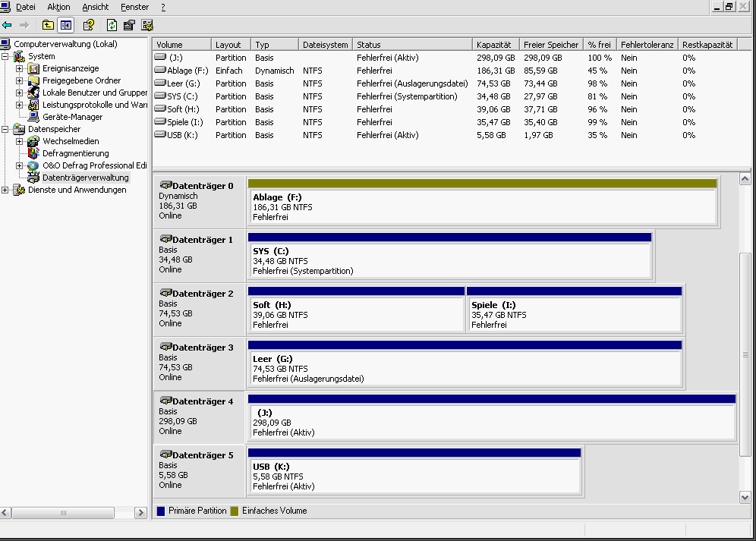Sort by the Dateisystem column header
Viewport: 756px width, 541px height.
(x=326, y=44)
